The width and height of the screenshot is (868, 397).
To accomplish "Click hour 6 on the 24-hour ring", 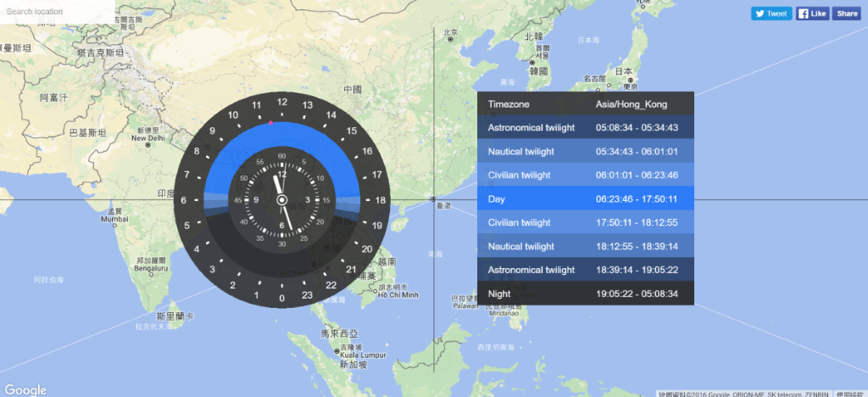I will (184, 200).
